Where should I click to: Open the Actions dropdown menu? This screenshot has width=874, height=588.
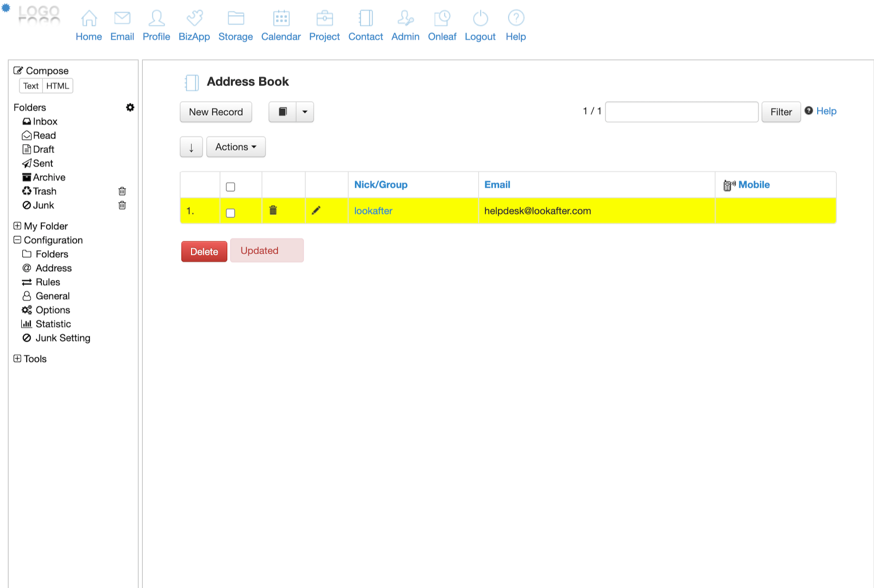click(x=235, y=147)
